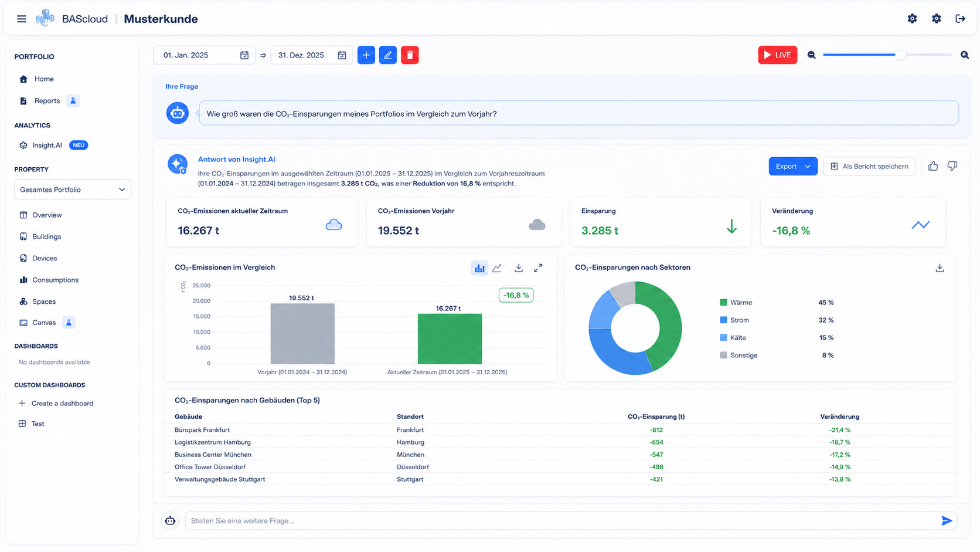
Task: Open the start date calendar picker
Action: pyautogui.click(x=244, y=55)
